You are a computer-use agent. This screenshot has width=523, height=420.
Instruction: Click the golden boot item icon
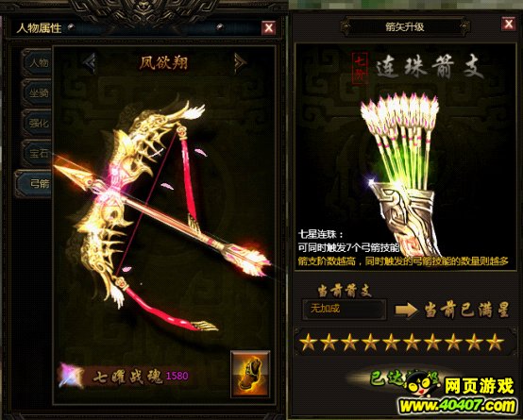click(250, 374)
